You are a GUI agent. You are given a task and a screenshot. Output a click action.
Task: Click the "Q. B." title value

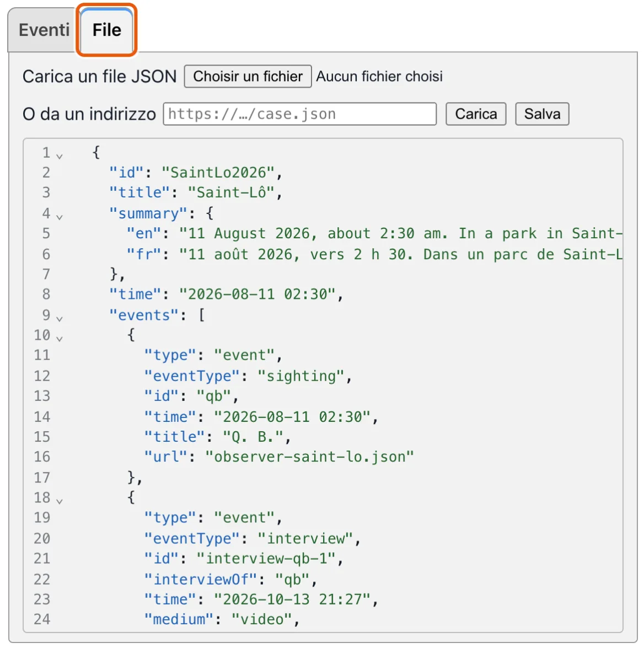click(253, 437)
